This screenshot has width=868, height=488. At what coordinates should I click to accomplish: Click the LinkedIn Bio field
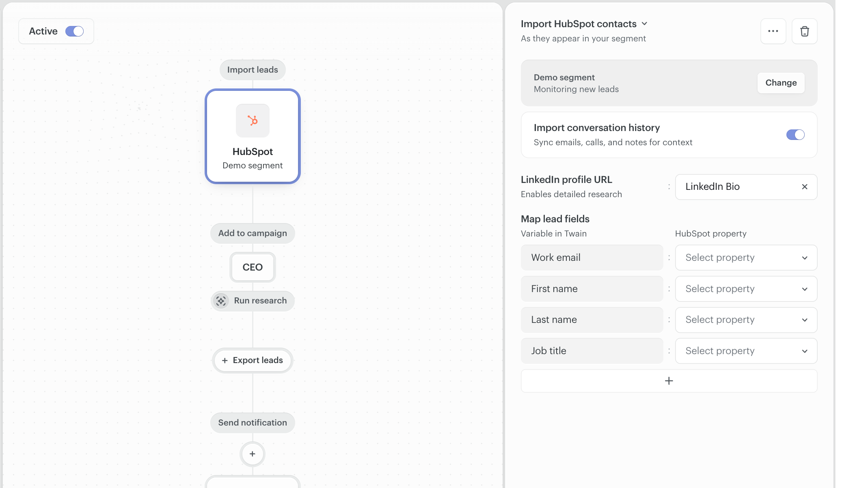click(x=746, y=187)
